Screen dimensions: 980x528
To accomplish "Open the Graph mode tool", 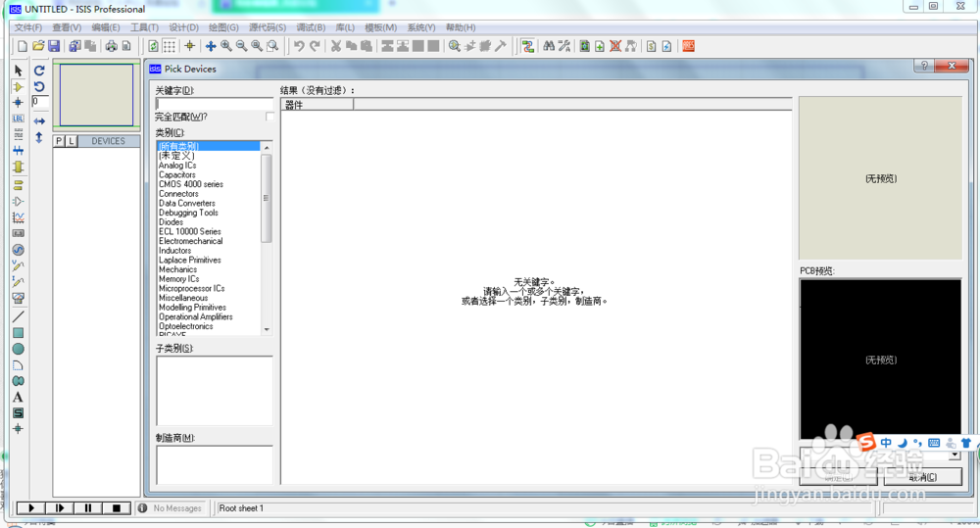I will [18, 217].
